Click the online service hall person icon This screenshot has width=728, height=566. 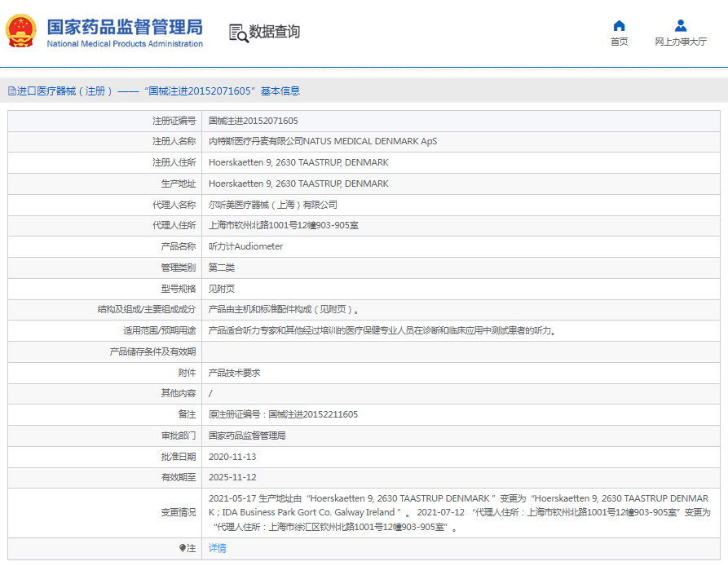tap(681, 25)
